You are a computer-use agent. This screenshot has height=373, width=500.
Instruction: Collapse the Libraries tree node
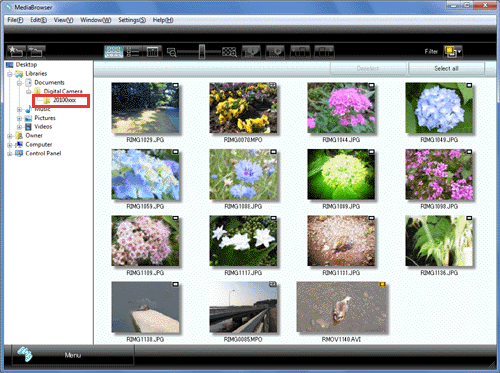(10, 74)
